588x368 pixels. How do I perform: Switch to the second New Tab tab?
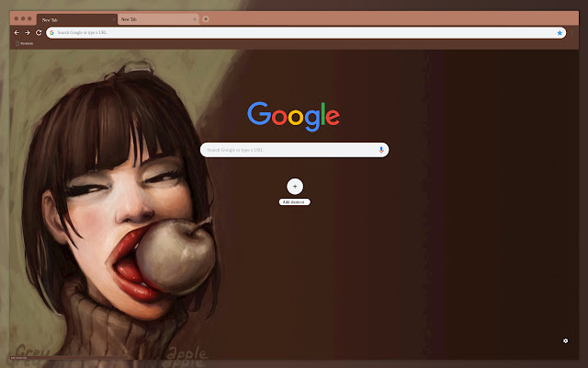click(158, 19)
